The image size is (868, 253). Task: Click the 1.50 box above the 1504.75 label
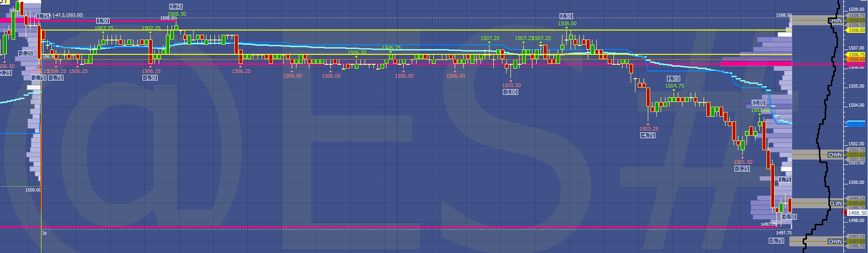coord(673,79)
